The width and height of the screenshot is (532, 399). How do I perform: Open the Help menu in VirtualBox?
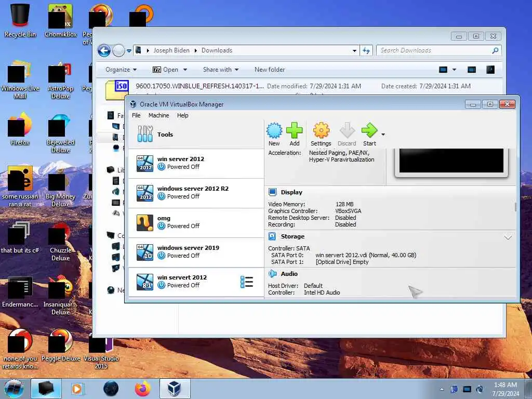click(x=182, y=115)
